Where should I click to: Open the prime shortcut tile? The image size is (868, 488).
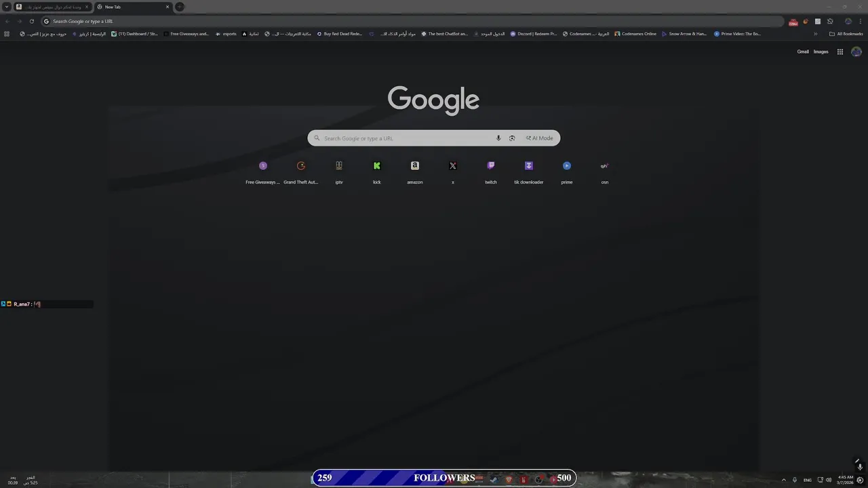(x=567, y=172)
